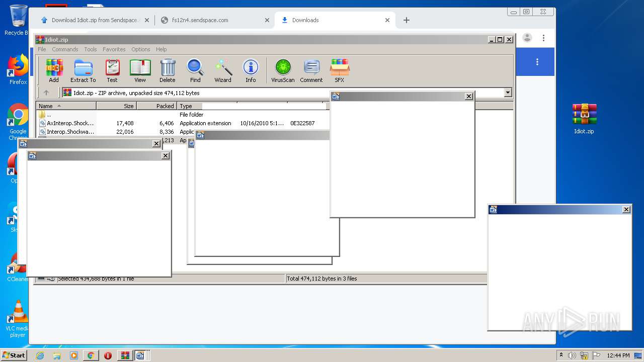The width and height of the screenshot is (644, 362).
Task: Open a new Chrome tab
Action: coord(407,20)
